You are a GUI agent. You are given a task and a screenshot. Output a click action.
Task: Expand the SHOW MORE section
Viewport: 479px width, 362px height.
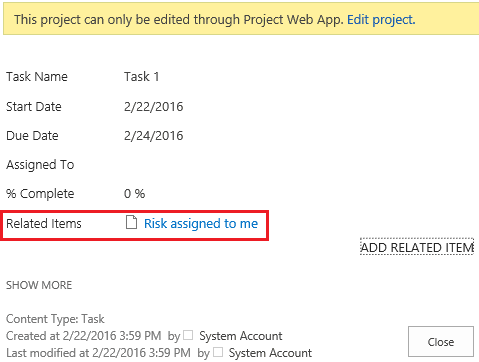click(x=39, y=285)
